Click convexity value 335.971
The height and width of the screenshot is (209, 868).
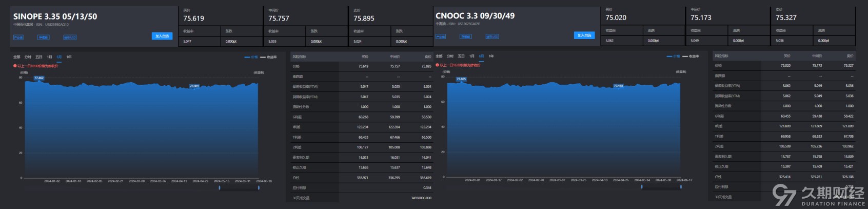click(x=363, y=178)
